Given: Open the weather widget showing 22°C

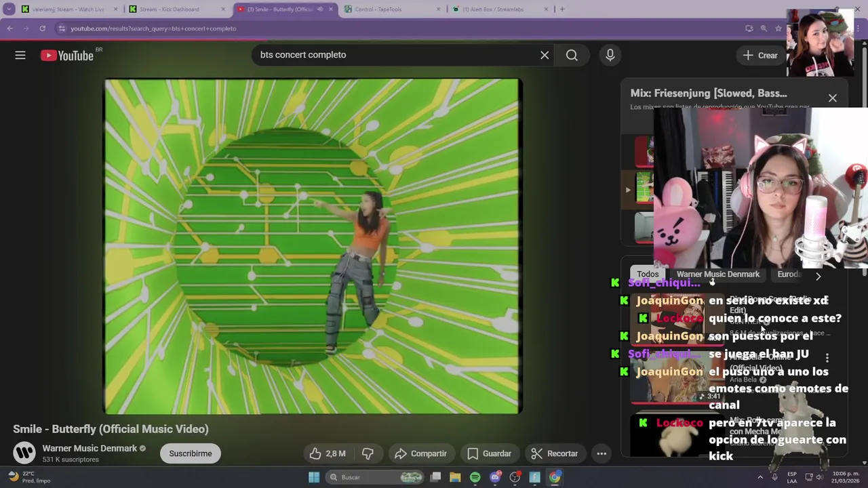Looking at the screenshot, I should (x=28, y=477).
